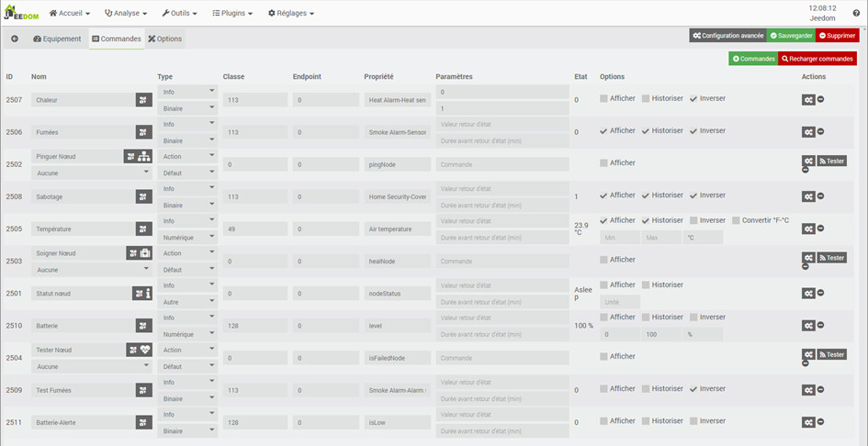Untick Inverser on the Test Fumées row
868x446 pixels.
pos(693,389)
